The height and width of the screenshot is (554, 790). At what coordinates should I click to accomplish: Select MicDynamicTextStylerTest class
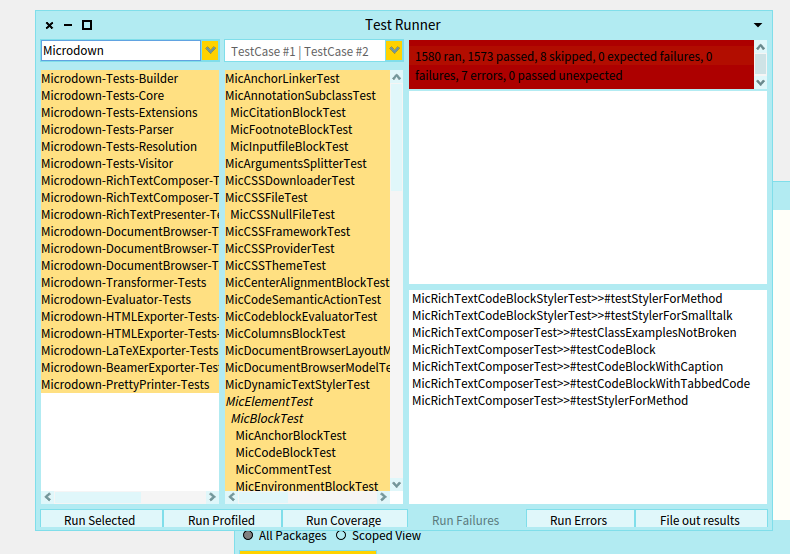[307, 385]
